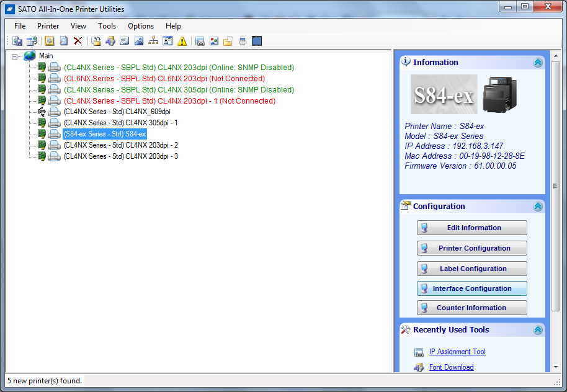
Task: Click the IP Address : 192.168.3.147 text
Action: pos(454,146)
